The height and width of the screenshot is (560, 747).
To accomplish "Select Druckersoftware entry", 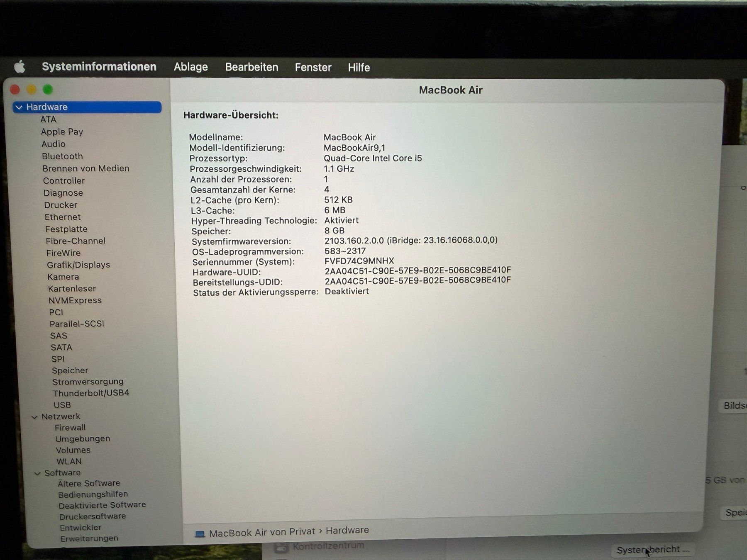I will (x=93, y=516).
